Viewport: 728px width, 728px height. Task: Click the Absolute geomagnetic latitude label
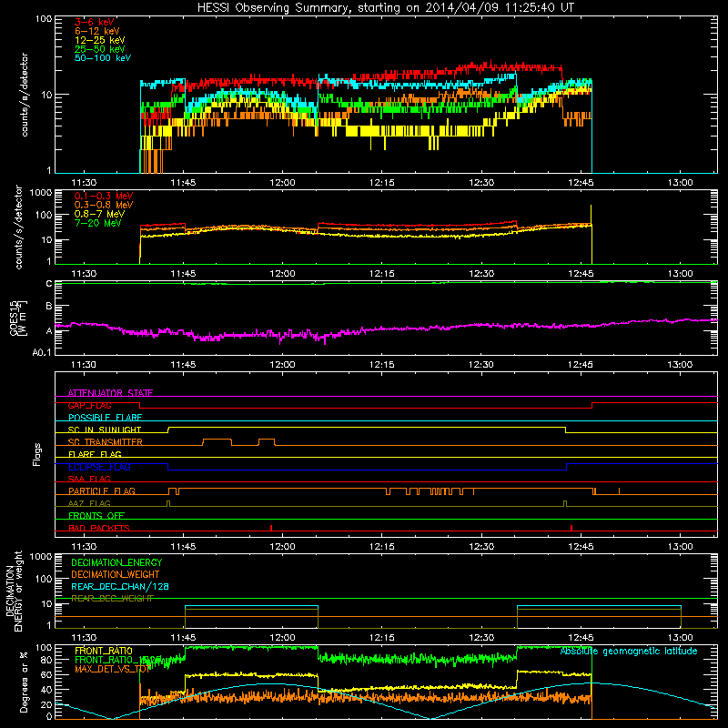pyautogui.click(x=629, y=651)
